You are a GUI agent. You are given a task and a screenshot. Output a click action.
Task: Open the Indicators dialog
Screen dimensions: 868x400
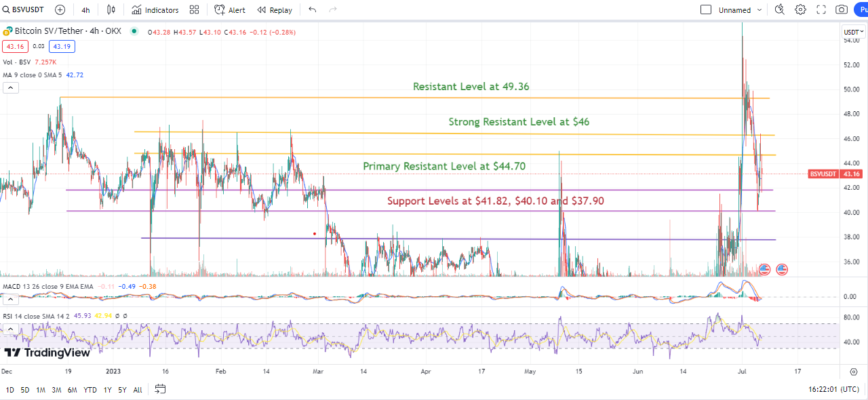[x=155, y=10]
